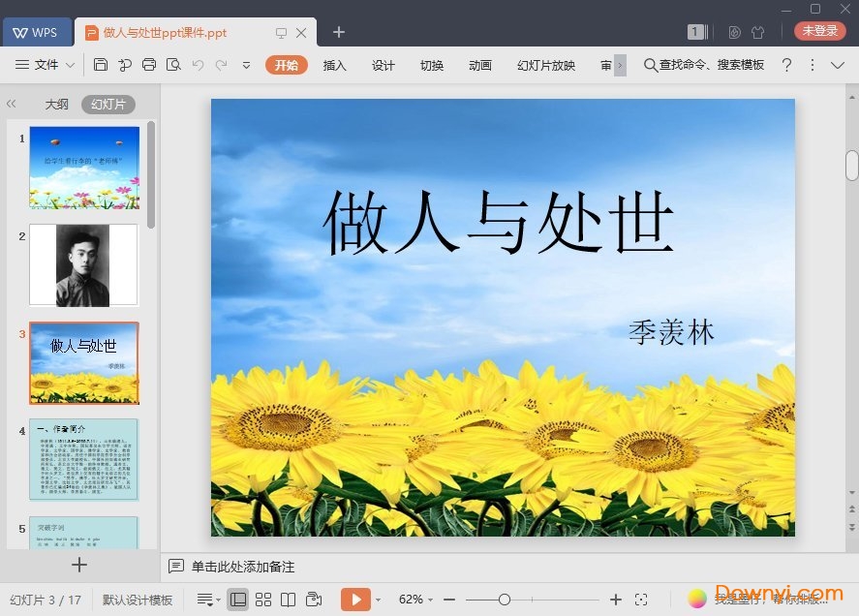Screen dimensions: 859x616
Task: Open Print Preview from the quick toolbar
Action: pos(175,65)
